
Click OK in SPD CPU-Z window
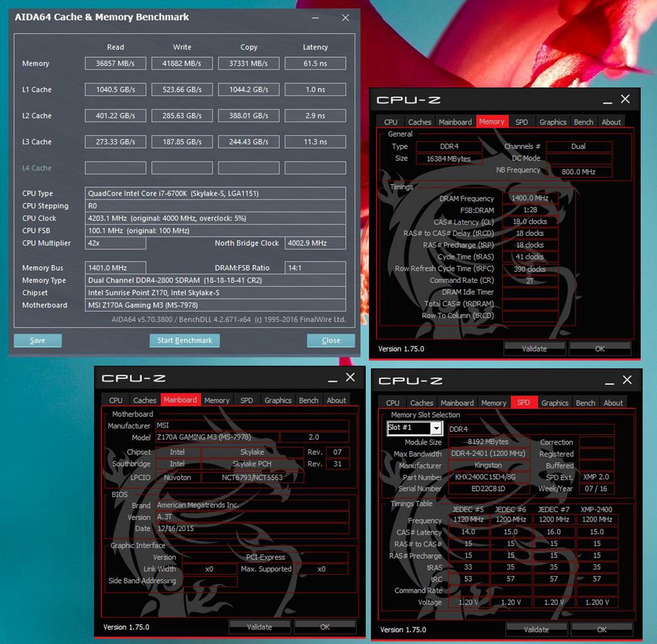602,629
